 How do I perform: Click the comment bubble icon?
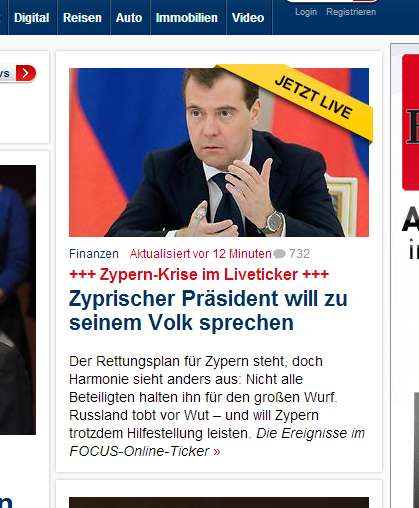[279, 254]
